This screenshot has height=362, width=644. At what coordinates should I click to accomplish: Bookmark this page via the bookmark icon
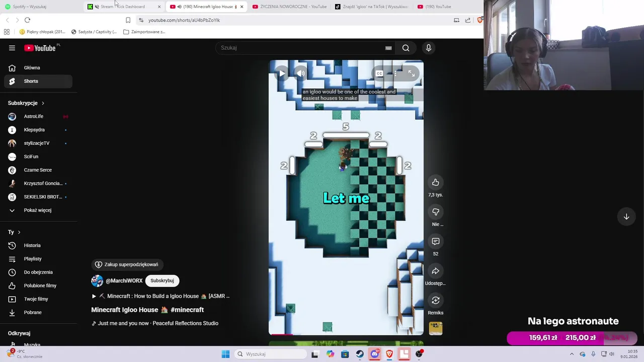[x=128, y=20]
